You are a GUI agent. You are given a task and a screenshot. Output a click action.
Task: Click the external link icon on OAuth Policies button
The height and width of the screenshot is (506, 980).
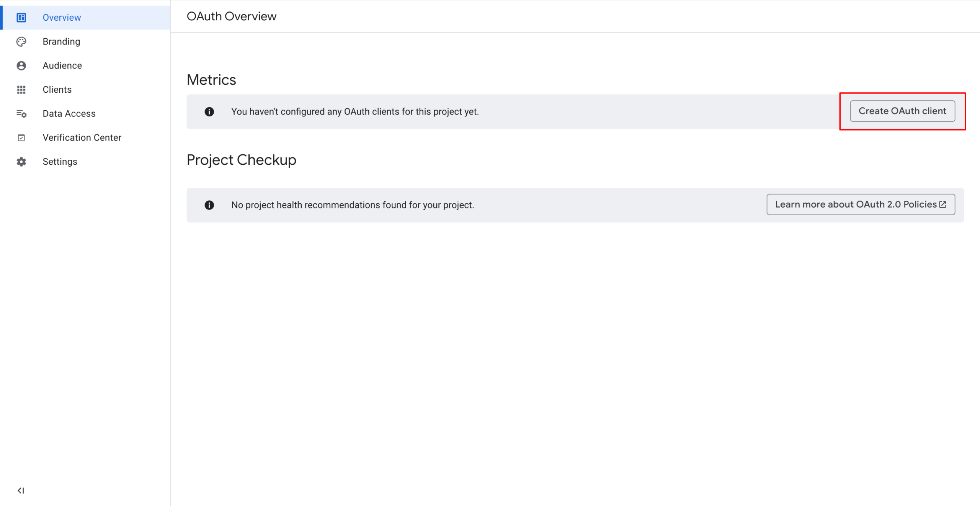tap(942, 204)
